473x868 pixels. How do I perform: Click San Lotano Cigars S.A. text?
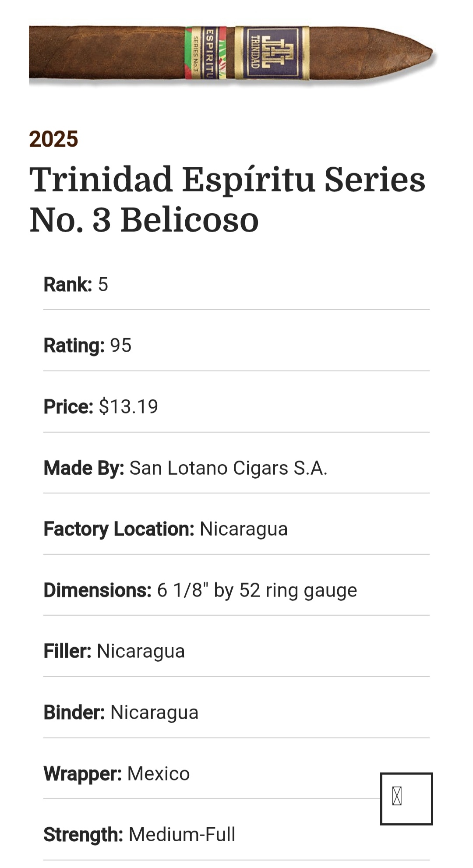tap(228, 468)
